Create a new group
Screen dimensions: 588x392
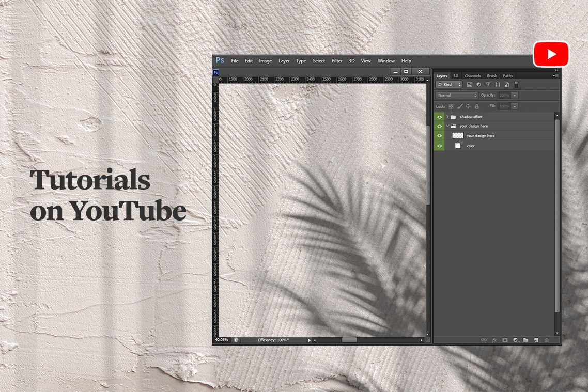tap(526, 340)
